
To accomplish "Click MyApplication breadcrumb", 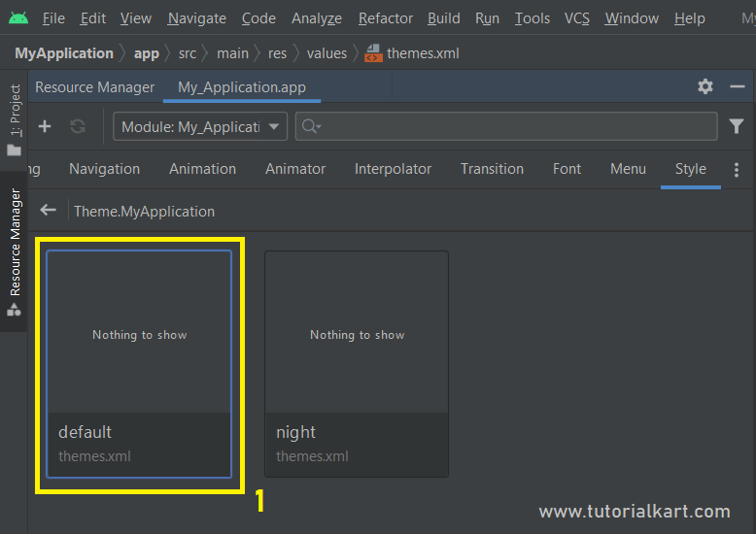I will (x=64, y=53).
